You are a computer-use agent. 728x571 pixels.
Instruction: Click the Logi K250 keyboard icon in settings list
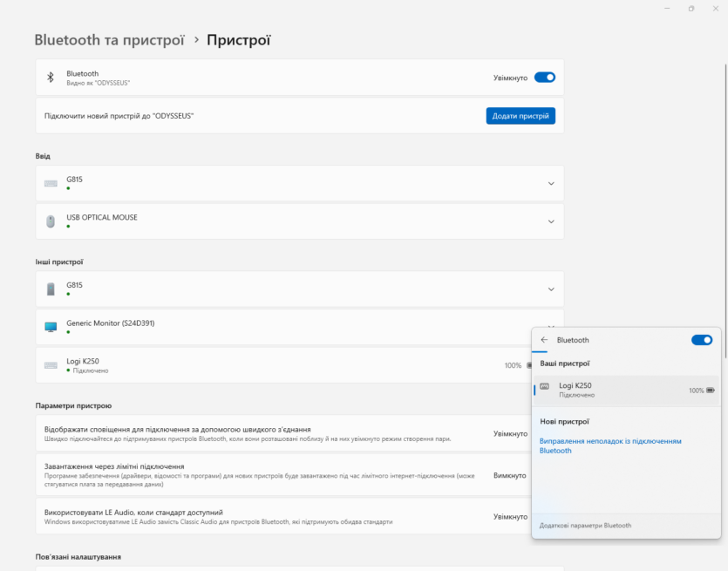(x=51, y=365)
